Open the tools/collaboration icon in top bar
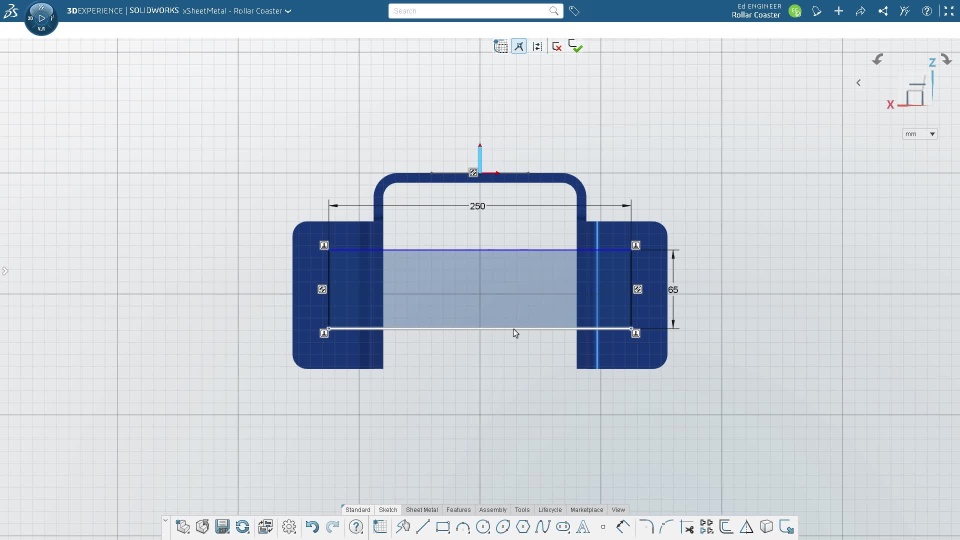The image size is (960, 540). click(904, 11)
